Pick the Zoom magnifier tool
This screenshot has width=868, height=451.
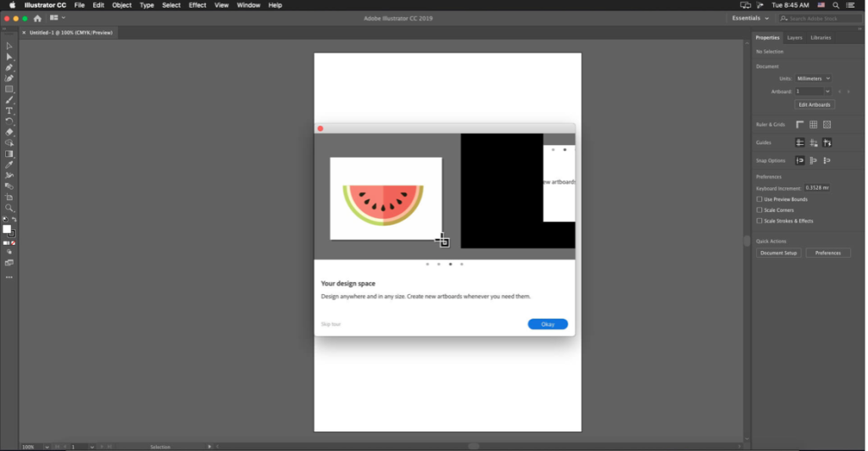[8, 208]
